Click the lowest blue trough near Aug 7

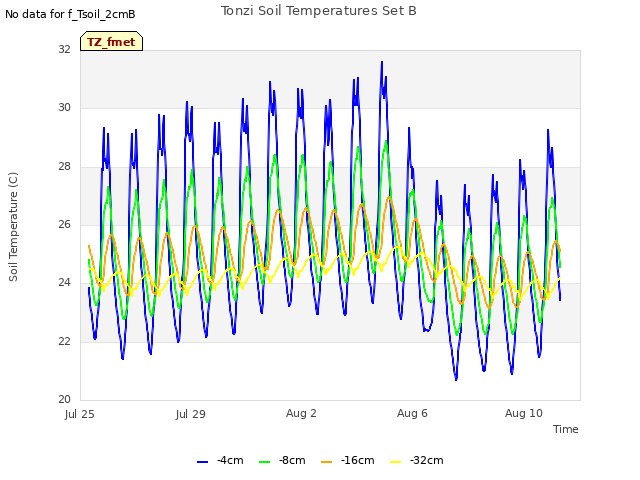pyautogui.click(x=456, y=380)
